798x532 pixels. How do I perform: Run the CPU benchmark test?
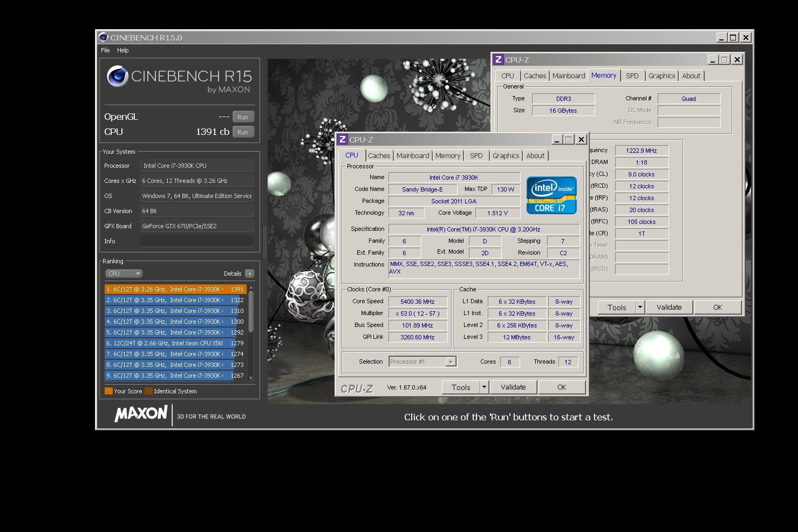click(x=243, y=132)
